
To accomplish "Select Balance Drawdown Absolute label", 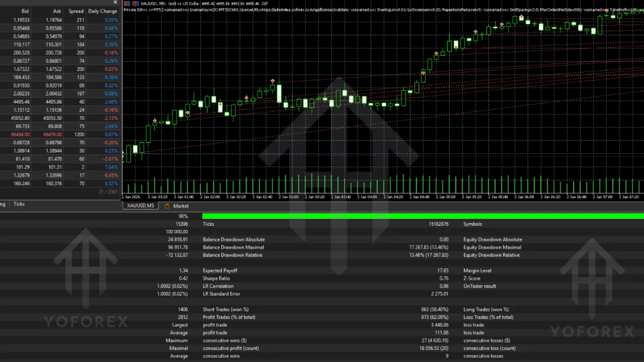I will (233, 240).
